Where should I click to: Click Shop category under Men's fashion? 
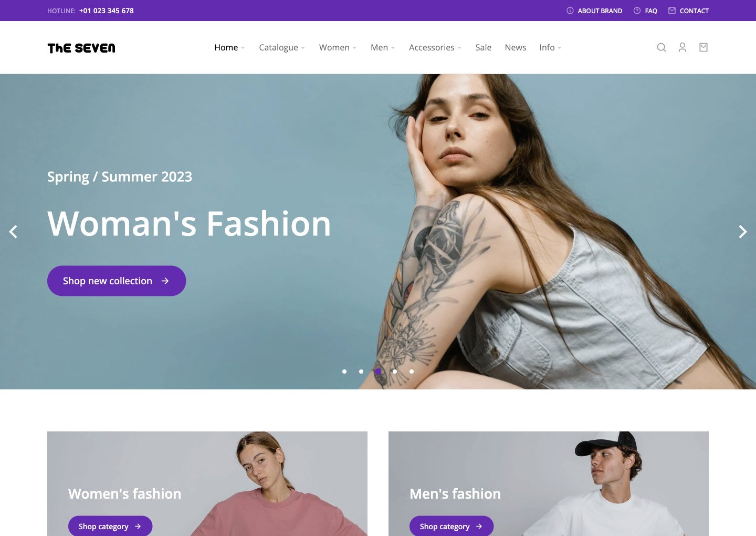coord(451,526)
